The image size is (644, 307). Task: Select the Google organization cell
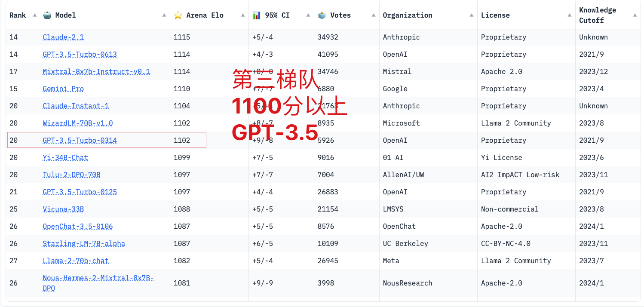pos(395,89)
